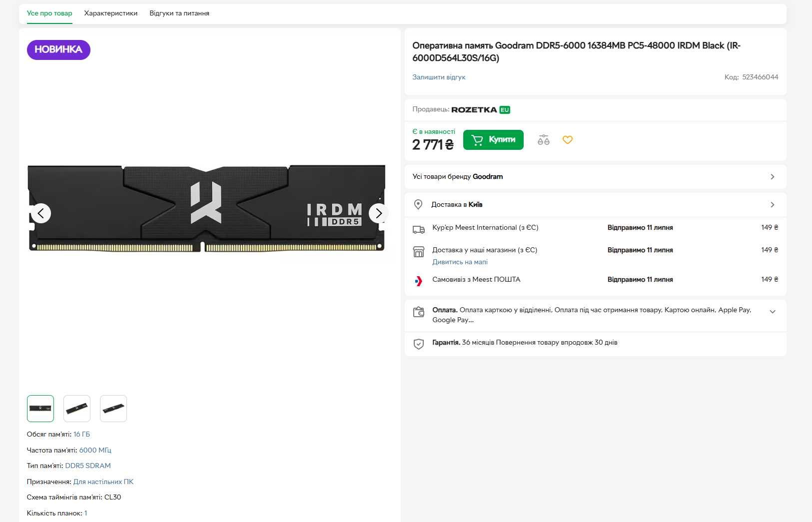Click the product title heading
Screen dimensions: 812x522
(x=576, y=51)
